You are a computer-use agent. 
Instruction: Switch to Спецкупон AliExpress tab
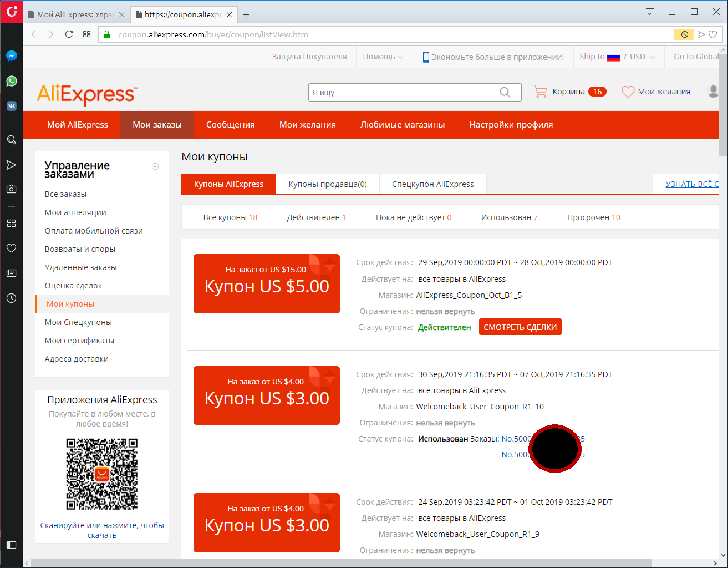click(433, 184)
